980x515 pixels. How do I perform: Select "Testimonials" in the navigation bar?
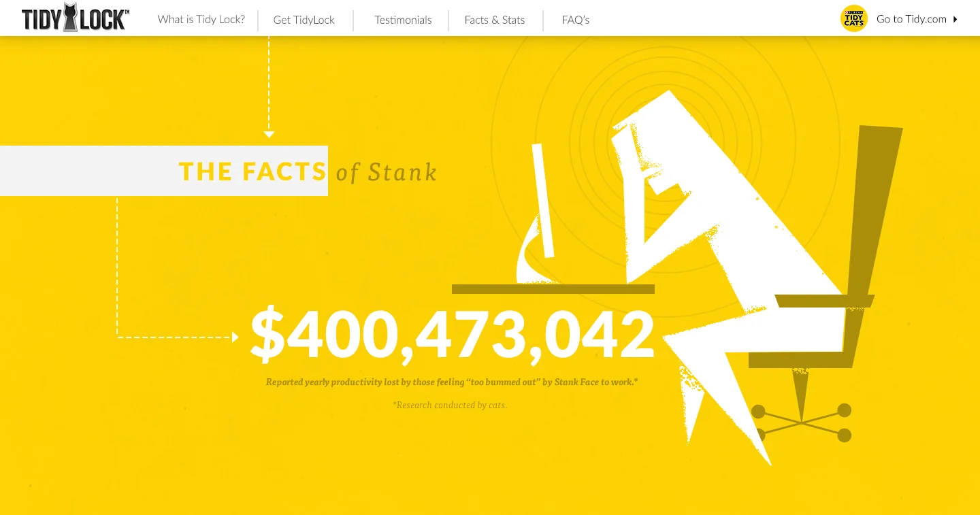403,20
